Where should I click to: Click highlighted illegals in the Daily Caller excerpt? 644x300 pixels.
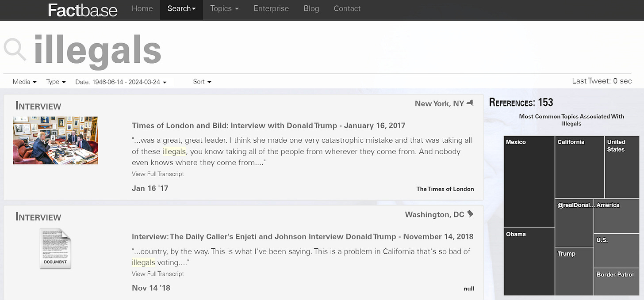(x=143, y=262)
